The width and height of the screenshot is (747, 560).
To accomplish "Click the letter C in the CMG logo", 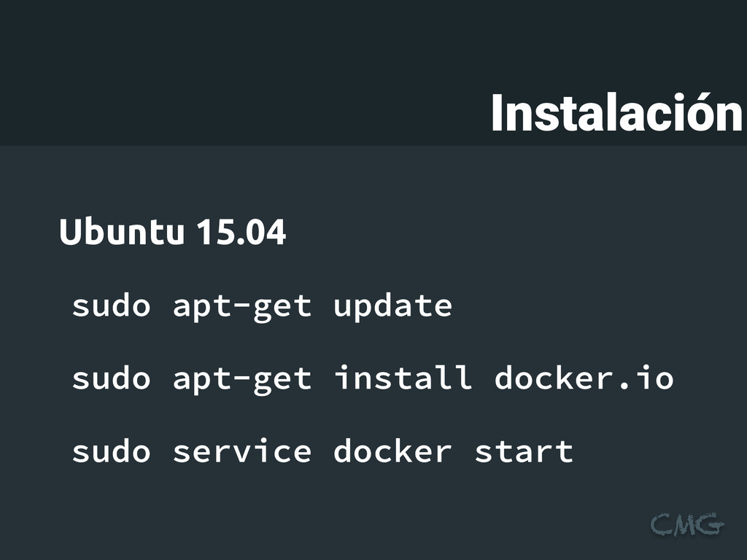I will pyautogui.click(x=661, y=525).
